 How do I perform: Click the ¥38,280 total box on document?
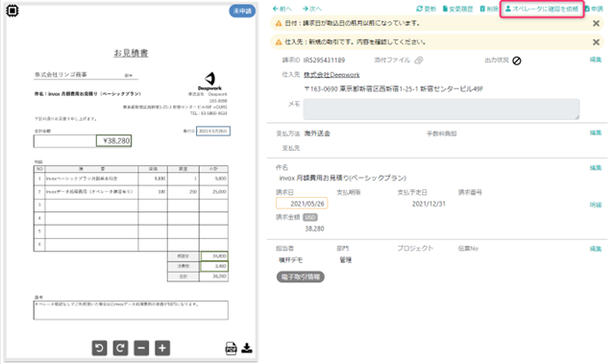[114, 141]
